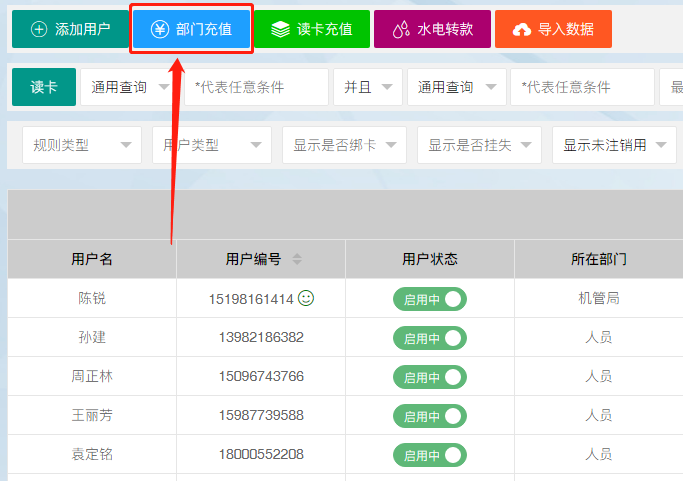Click 导入数据 import data button
Screen dimensions: 683x481
point(553,29)
